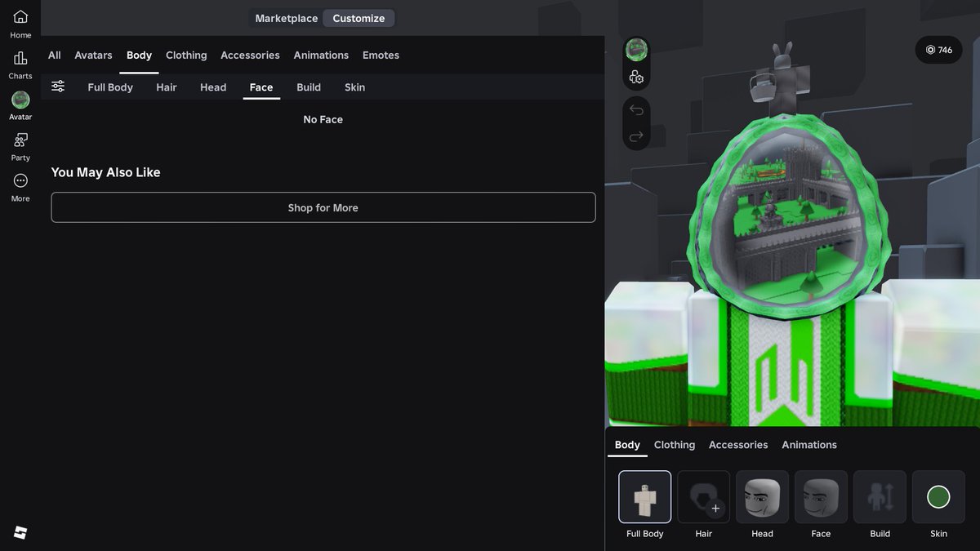Viewport: 980px width, 551px height.
Task: Select the equipped Head thumbnail
Action: [763, 496]
